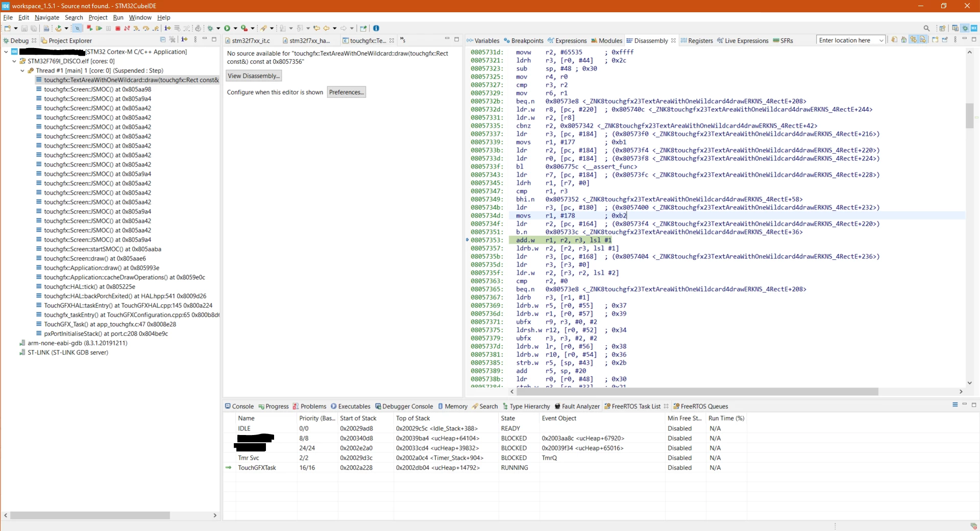The width and height of the screenshot is (980, 531).
Task: Click the Preferences button
Action: coord(347,92)
